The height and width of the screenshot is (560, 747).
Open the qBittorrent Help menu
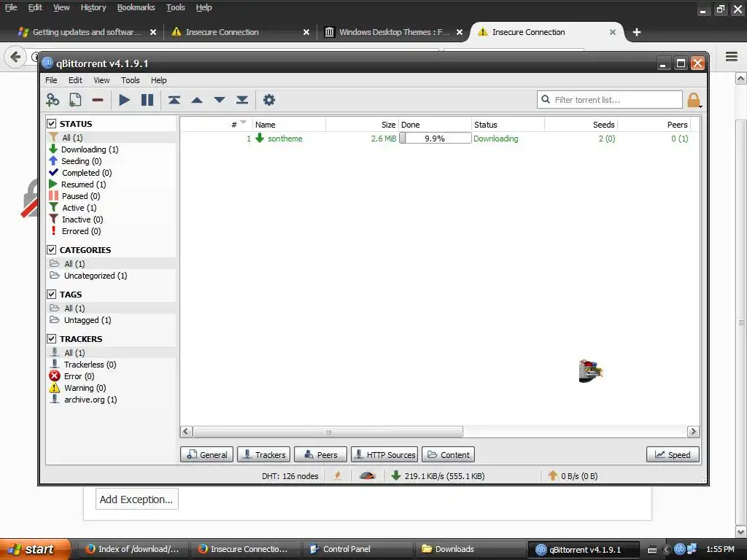[158, 80]
